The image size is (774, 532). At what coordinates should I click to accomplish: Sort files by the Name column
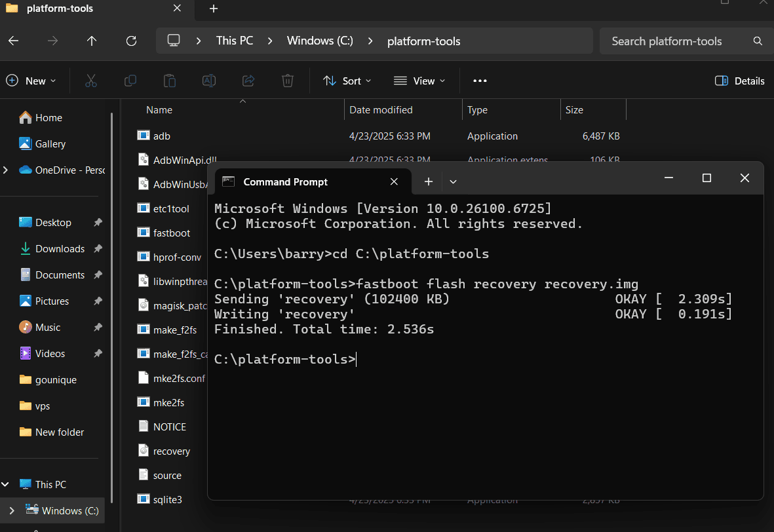[159, 110]
